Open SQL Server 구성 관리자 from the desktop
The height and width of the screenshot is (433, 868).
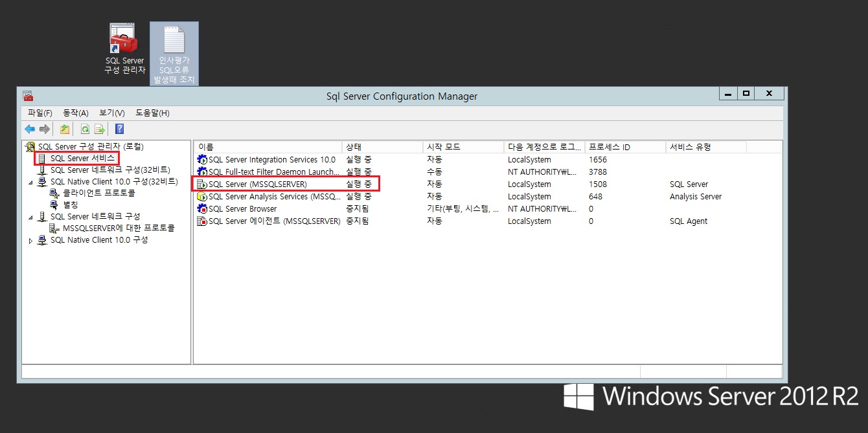[123, 39]
